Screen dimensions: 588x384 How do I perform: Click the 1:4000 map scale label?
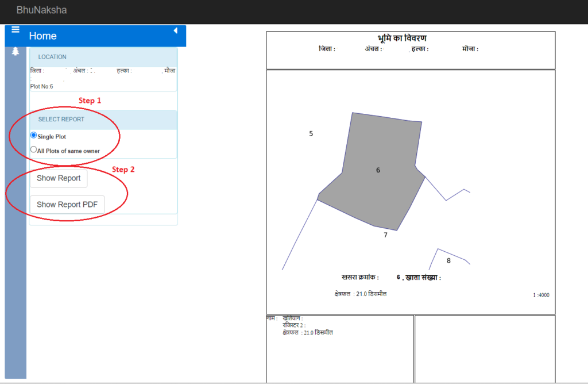pyautogui.click(x=541, y=295)
